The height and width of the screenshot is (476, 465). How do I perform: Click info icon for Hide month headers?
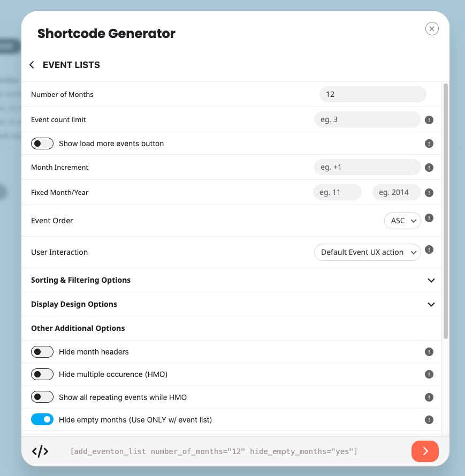(429, 352)
